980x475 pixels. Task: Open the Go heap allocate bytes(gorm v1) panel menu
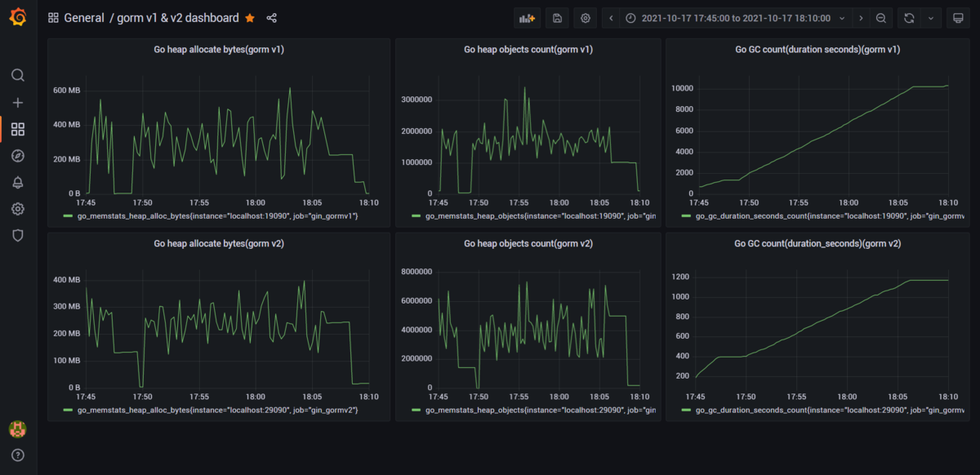[219, 50]
